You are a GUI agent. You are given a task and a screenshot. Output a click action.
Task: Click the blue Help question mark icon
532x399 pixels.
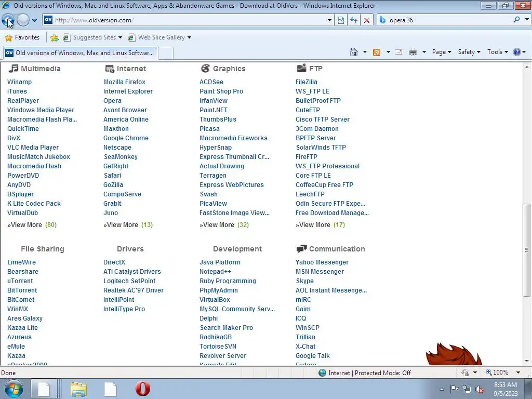click(517, 52)
